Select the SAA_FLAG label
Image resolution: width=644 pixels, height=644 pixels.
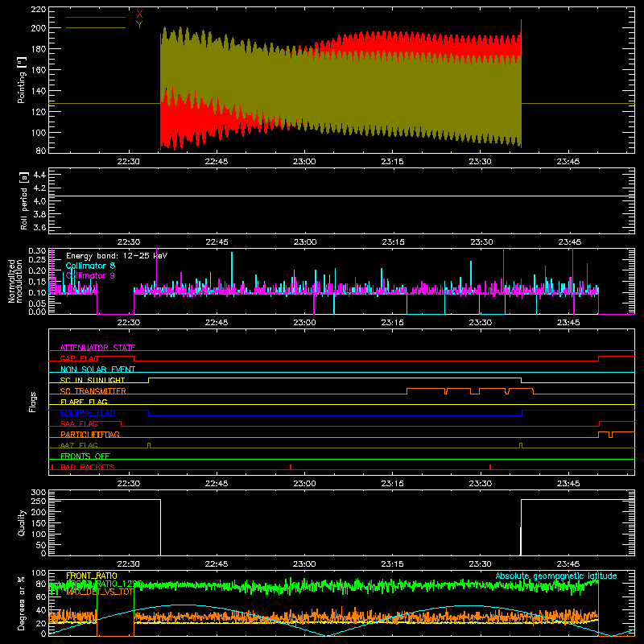coord(79,423)
